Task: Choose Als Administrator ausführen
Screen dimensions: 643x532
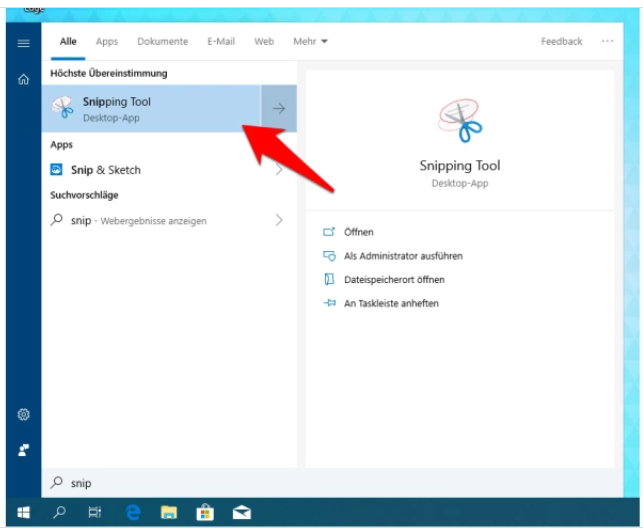Action: tap(403, 256)
